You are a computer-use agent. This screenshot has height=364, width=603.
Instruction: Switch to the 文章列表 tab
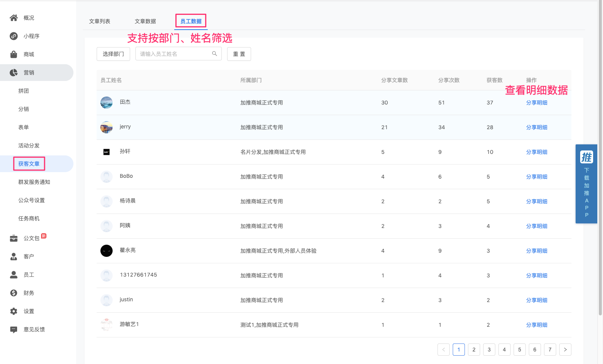tap(100, 21)
